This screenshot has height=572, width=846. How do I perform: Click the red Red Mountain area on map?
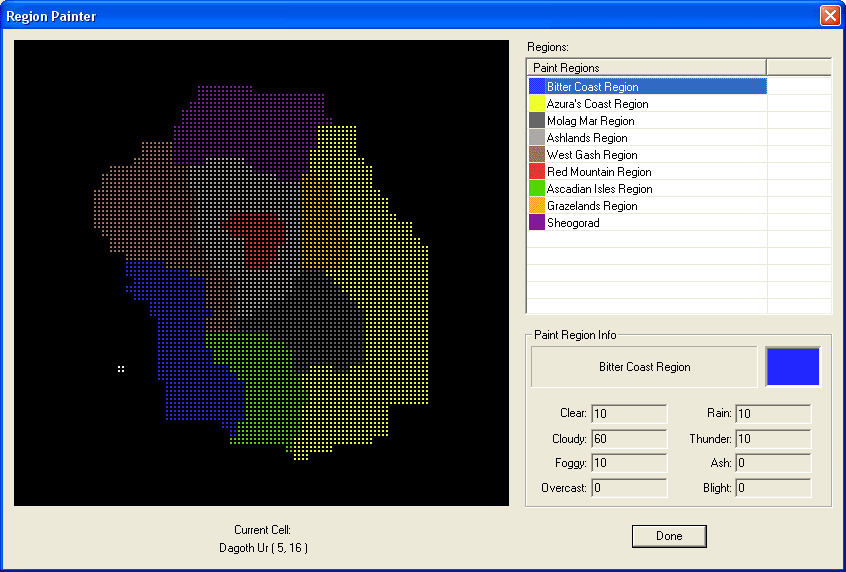(x=258, y=237)
